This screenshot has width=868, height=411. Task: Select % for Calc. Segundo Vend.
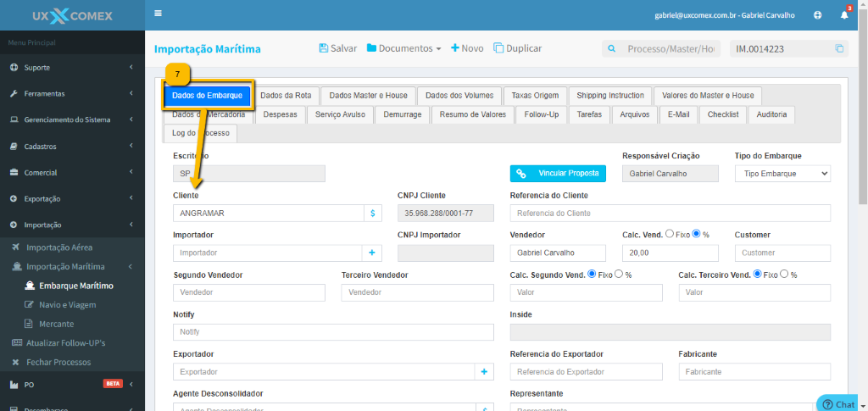coord(619,274)
